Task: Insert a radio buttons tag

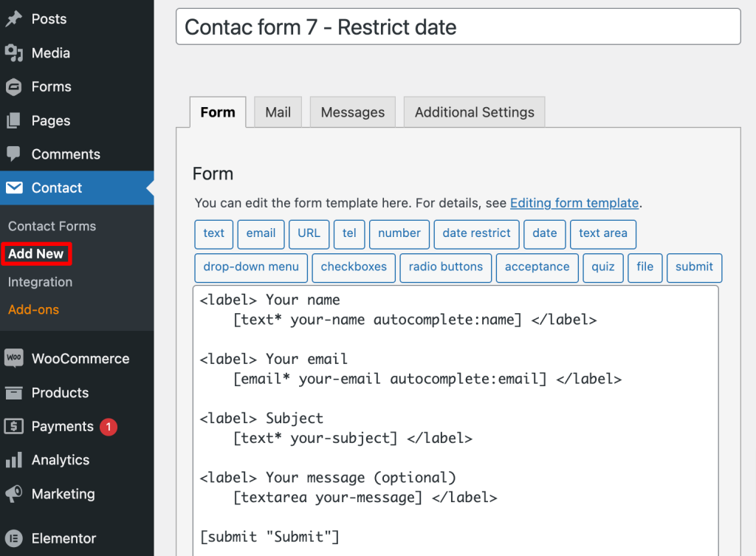Action: [446, 268]
